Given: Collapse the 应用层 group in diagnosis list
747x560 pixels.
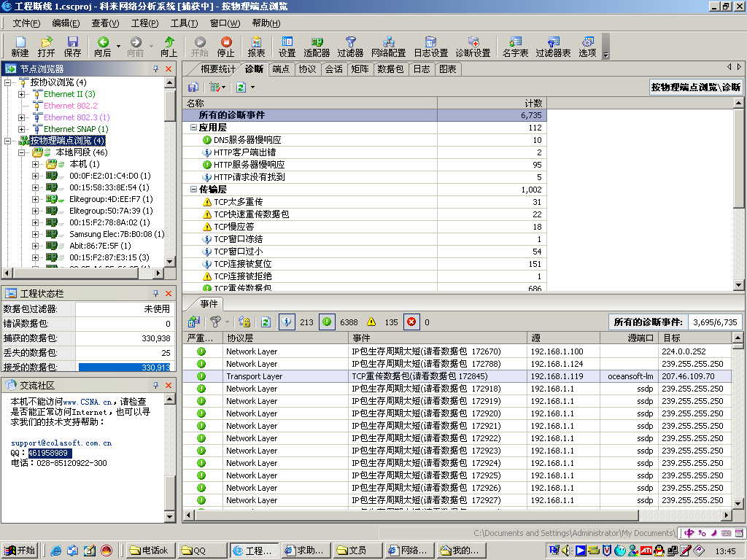Looking at the screenshot, I should click(x=193, y=128).
